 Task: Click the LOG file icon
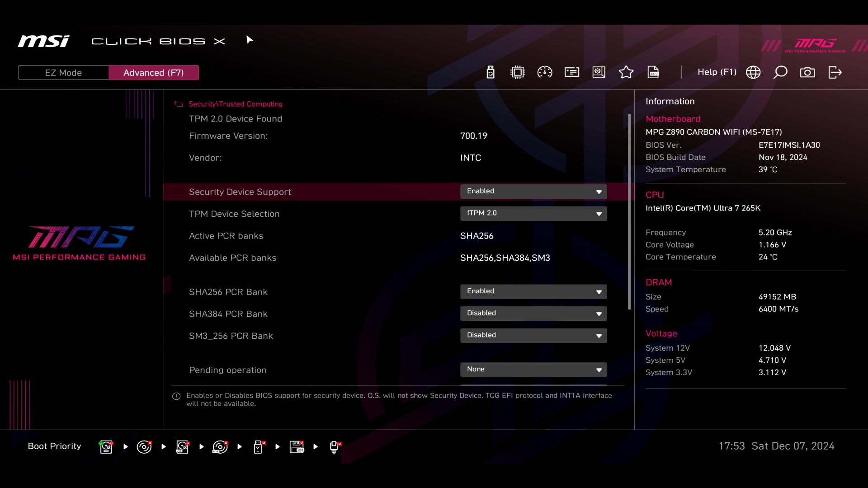tap(653, 72)
